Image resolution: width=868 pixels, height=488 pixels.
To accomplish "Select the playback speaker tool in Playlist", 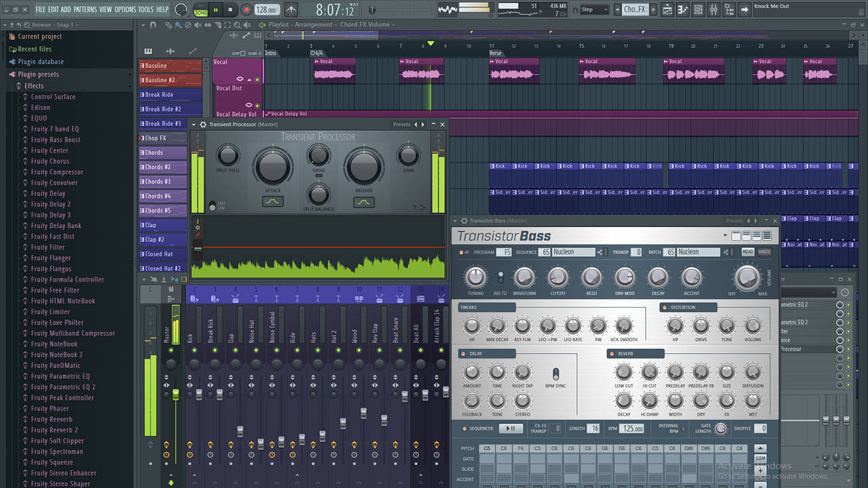I will coord(247,25).
